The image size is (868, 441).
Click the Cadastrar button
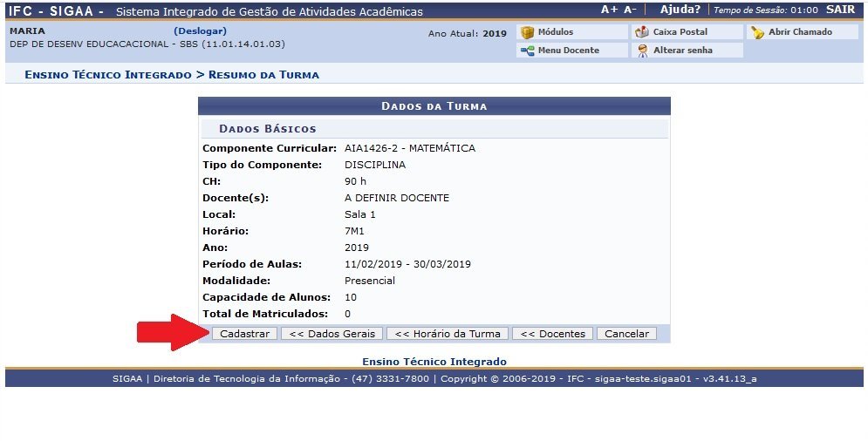244,334
